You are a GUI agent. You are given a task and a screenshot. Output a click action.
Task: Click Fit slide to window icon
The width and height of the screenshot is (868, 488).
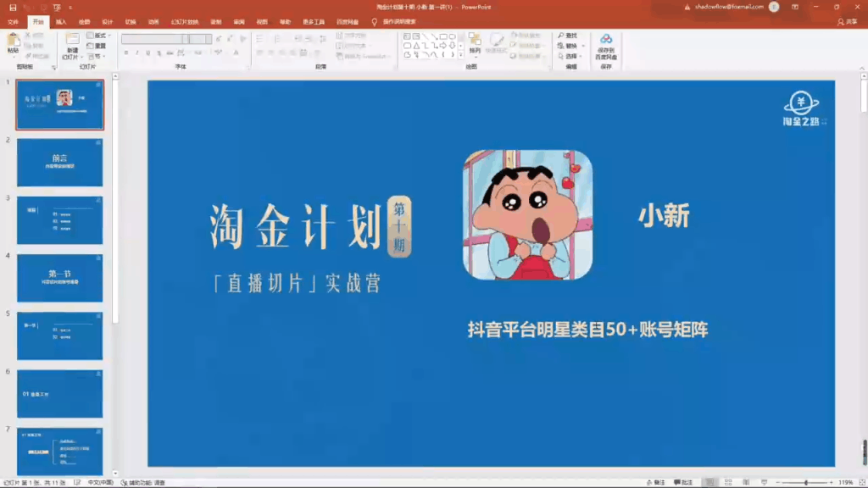tap(862, 482)
